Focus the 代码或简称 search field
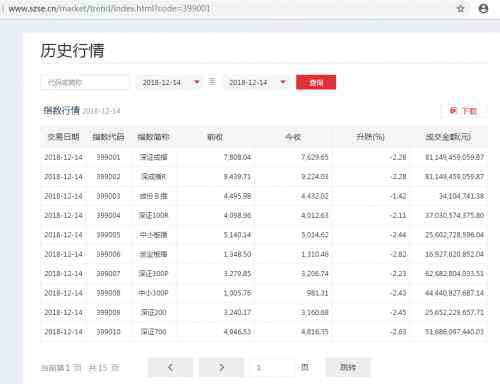Image resolution: width=500 pixels, height=384 pixels. coord(85,82)
